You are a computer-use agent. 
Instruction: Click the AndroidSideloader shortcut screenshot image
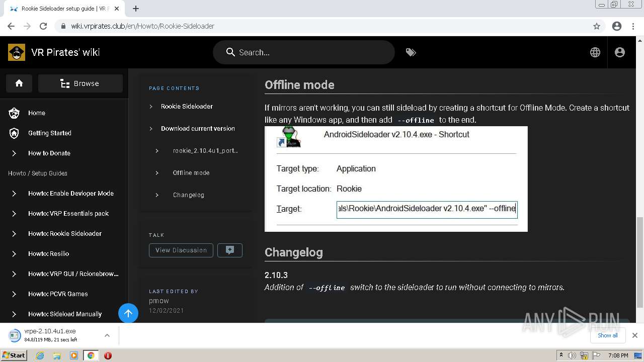pos(396,179)
